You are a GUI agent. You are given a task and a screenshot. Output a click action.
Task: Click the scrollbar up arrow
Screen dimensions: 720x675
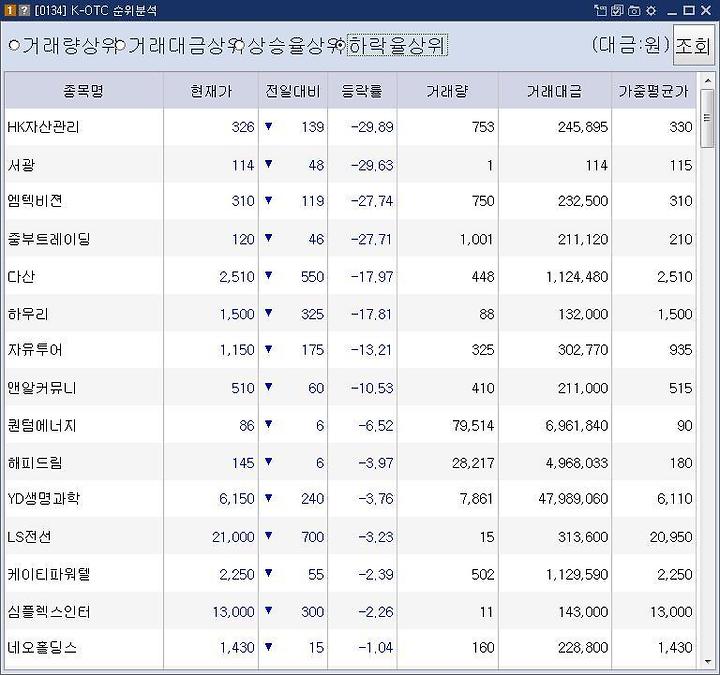tap(707, 81)
